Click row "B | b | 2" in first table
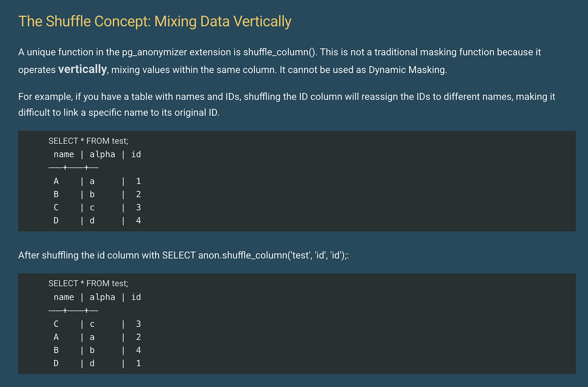Viewport: 588px width, 387px height. click(97, 195)
